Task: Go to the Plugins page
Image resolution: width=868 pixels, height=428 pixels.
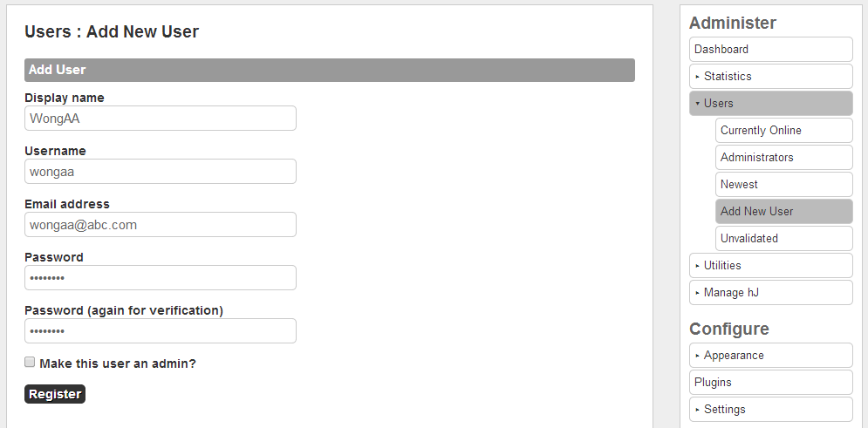Action: pos(770,383)
